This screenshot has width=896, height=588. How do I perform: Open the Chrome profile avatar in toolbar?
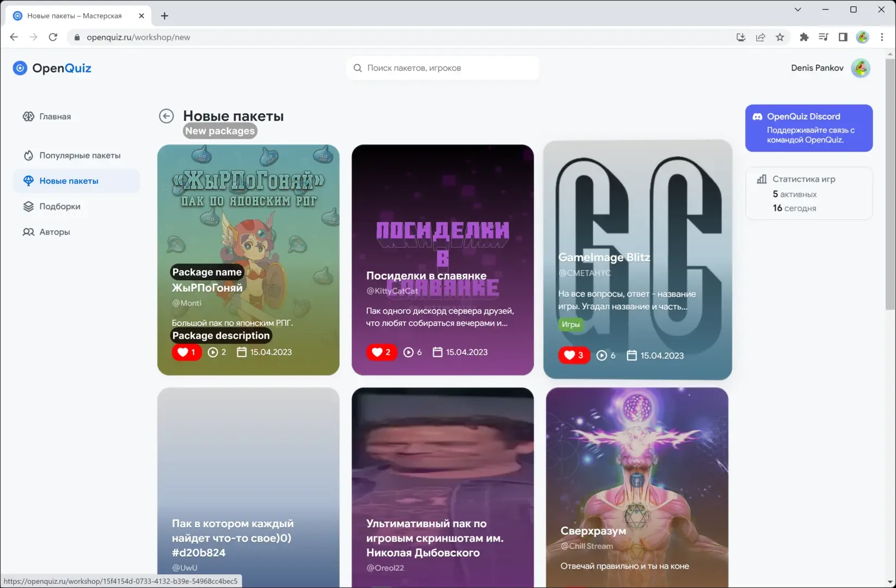coord(862,37)
